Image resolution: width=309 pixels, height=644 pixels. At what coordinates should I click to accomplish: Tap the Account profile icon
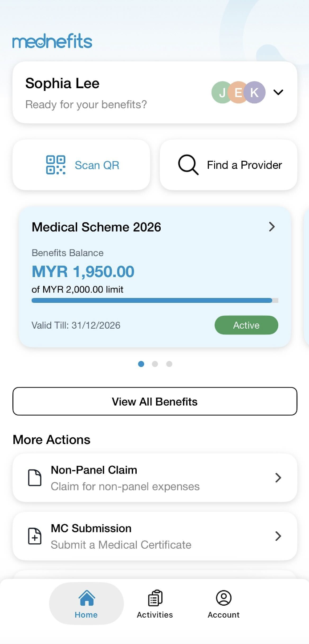click(224, 598)
